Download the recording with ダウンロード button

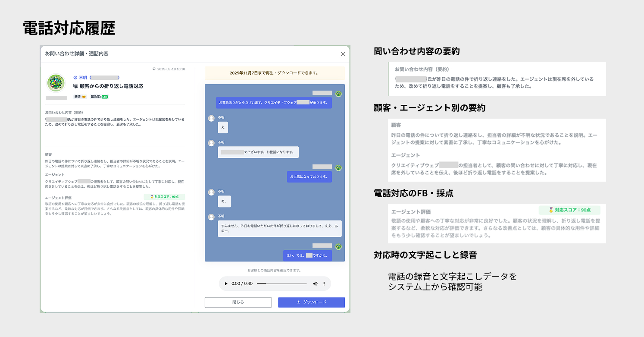pos(311,302)
